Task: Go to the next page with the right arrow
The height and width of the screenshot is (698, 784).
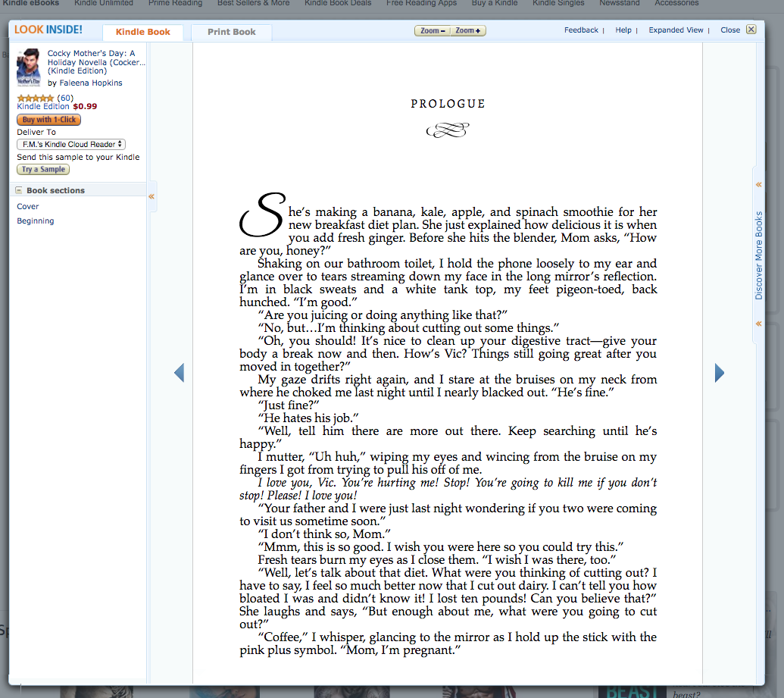Action: coord(720,373)
